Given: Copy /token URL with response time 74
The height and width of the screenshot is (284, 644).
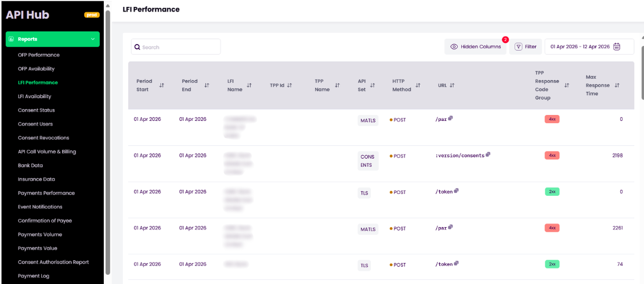Looking at the screenshot, I should 456,263.
